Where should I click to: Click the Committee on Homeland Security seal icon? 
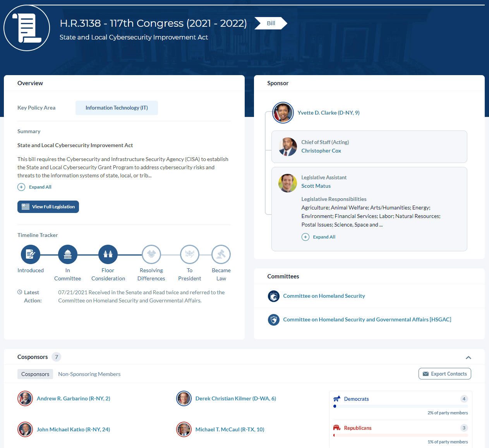click(x=274, y=296)
